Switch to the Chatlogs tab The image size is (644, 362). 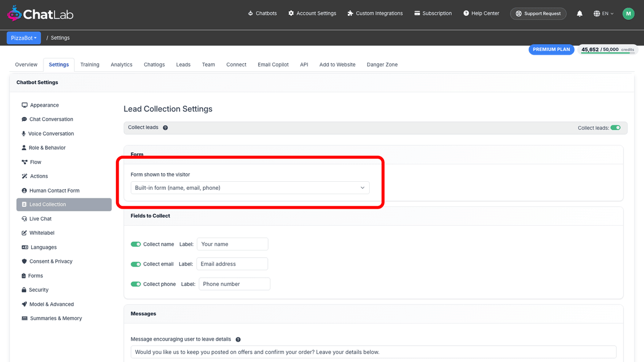[x=155, y=64]
